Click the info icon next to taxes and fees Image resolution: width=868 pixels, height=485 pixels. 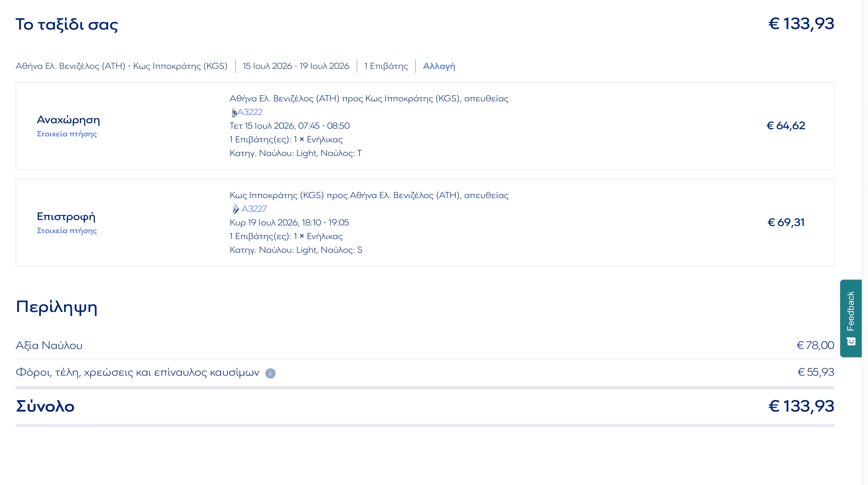(270, 373)
